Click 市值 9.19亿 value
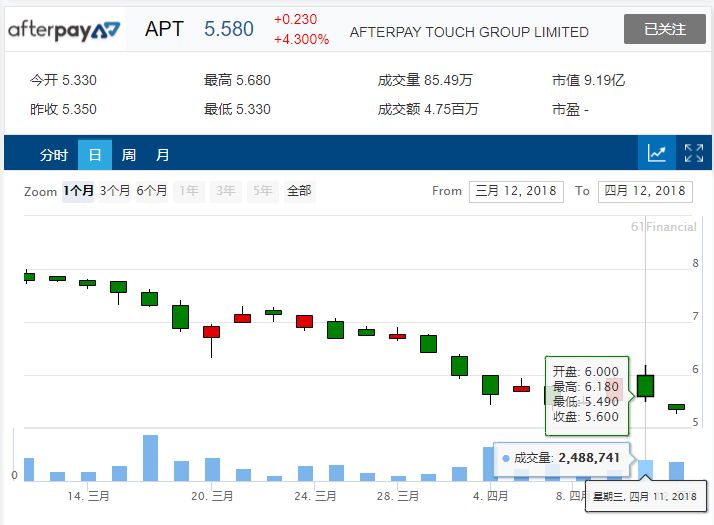 (588, 81)
